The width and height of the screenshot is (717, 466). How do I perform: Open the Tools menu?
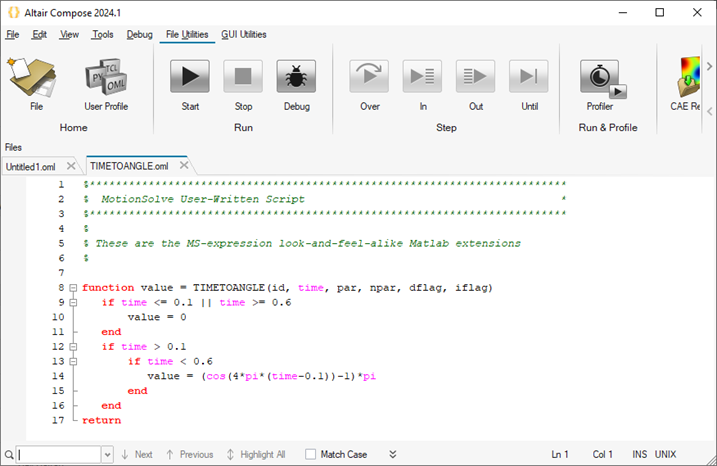pos(102,34)
